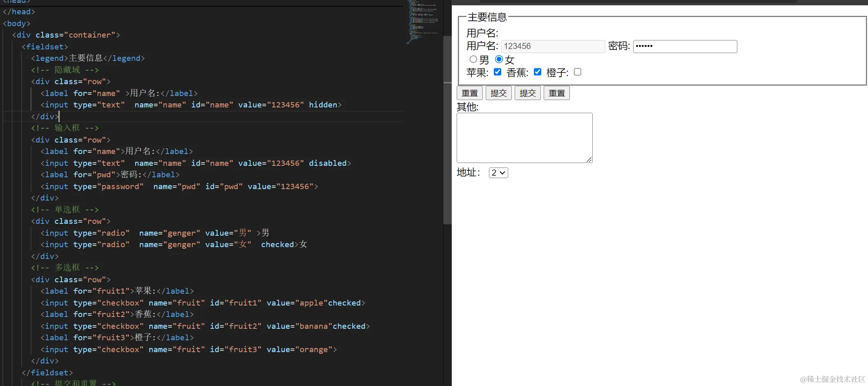Click the <!-- 输入框 --> comment line
Screen dimensions: 868x386
[65, 128]
